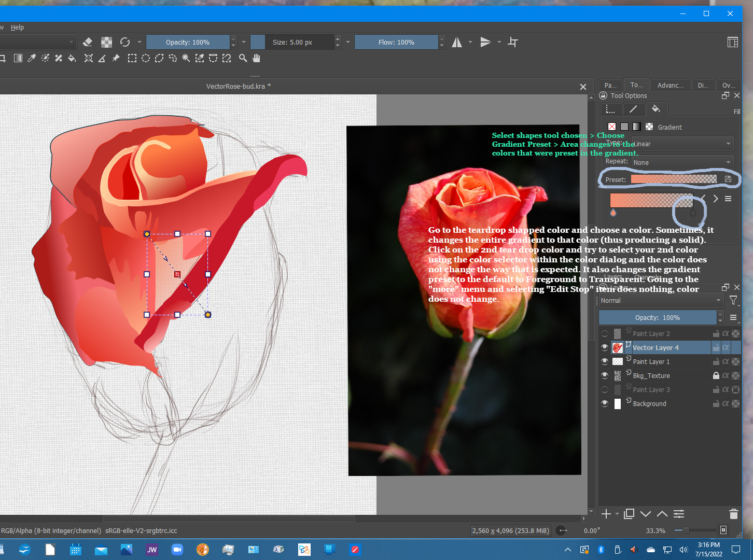Choose the Fill bucket tool
The height and width of the screenshot is (560, 753).
pyautogui.click(x=72, y=58)
